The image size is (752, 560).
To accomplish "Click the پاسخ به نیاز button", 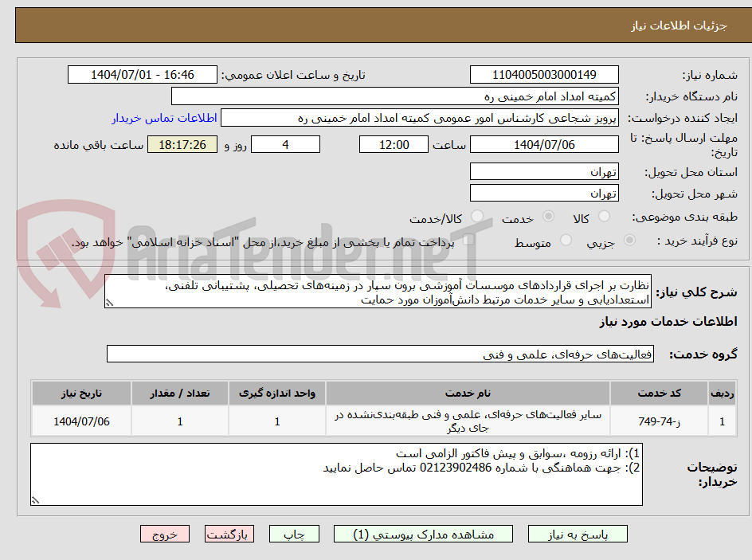I will point(578,534).
